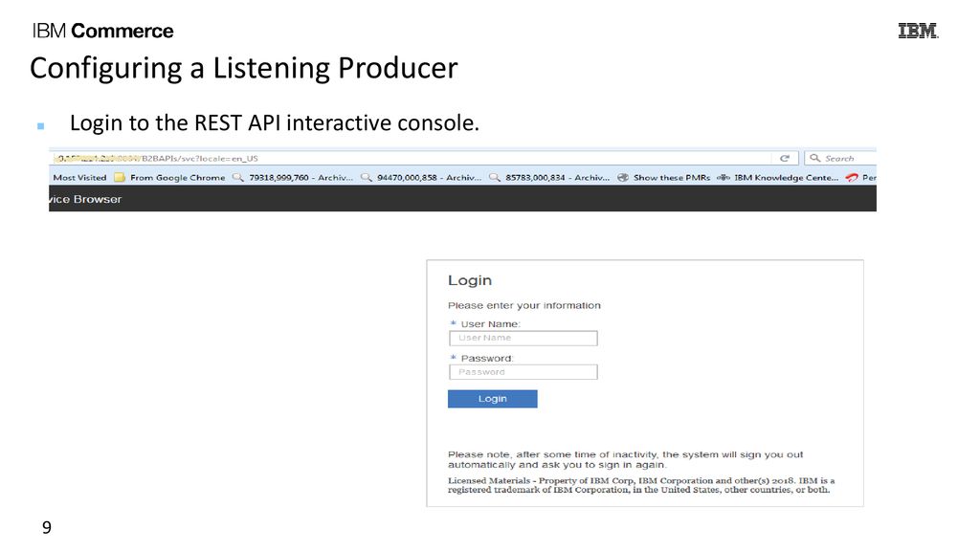Click the browser reload icon
The height and width of the screenshot is (551, 980).
click(785, 158)
